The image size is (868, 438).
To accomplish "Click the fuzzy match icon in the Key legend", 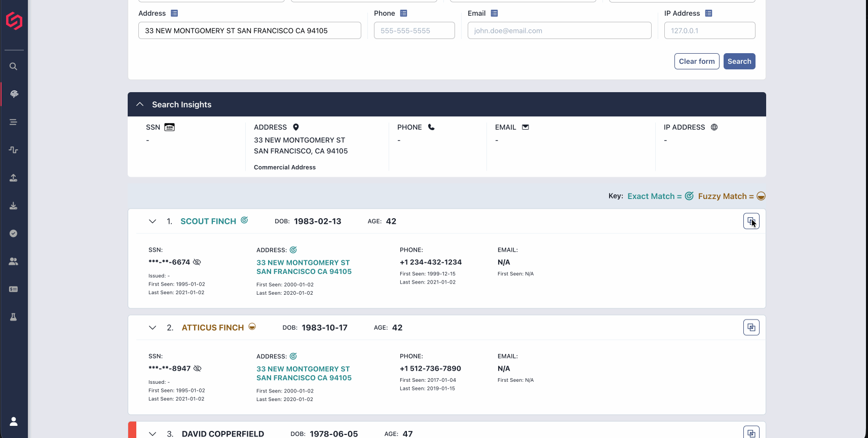I will click(x=761, y=196).
